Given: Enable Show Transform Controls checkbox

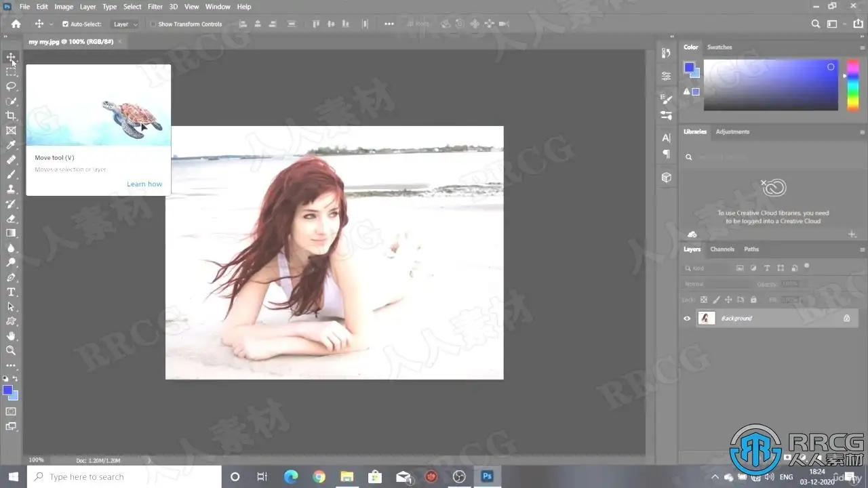Looking at the screenshot, I should (x=153, y=24).
